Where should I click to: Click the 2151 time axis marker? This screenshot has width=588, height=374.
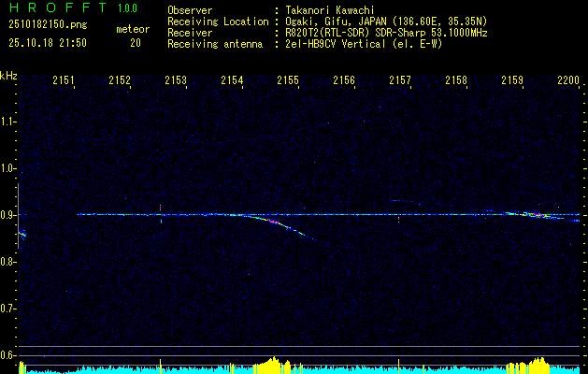(x=64, y=81)
